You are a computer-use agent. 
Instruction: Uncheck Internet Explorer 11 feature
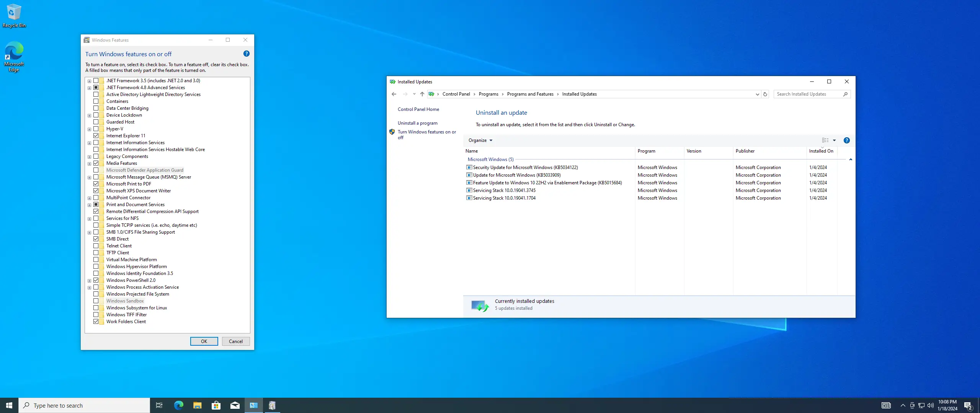click(x=96, y=136)
